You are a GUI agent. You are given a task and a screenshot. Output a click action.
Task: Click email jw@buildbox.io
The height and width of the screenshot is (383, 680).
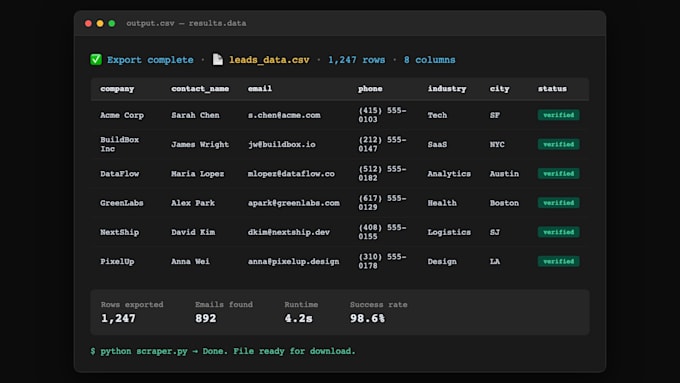[282, 144]
